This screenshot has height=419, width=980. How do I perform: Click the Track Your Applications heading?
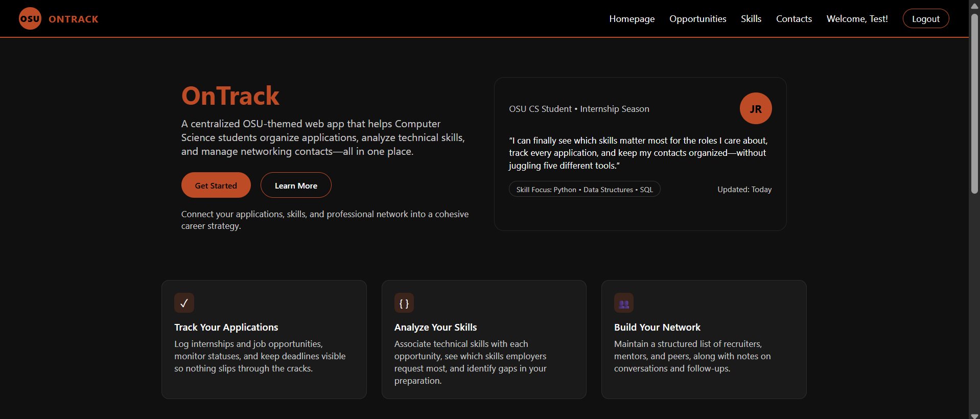226,327
